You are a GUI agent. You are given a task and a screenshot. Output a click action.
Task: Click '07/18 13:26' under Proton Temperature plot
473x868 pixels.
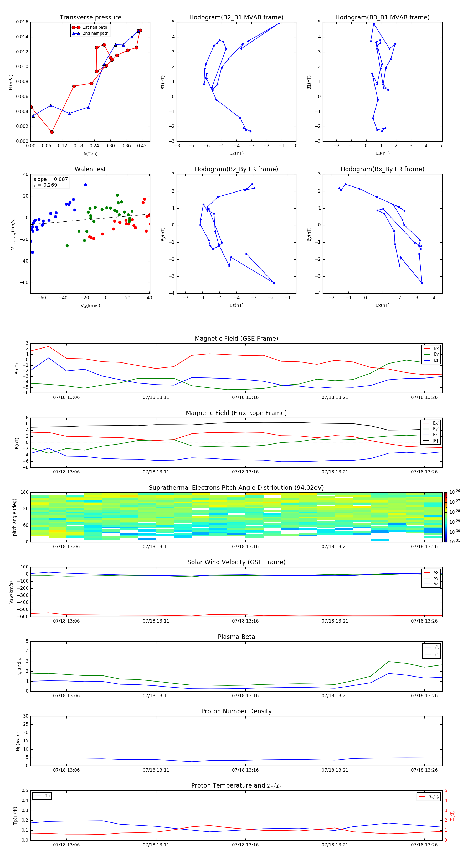(x=424, y=845)
